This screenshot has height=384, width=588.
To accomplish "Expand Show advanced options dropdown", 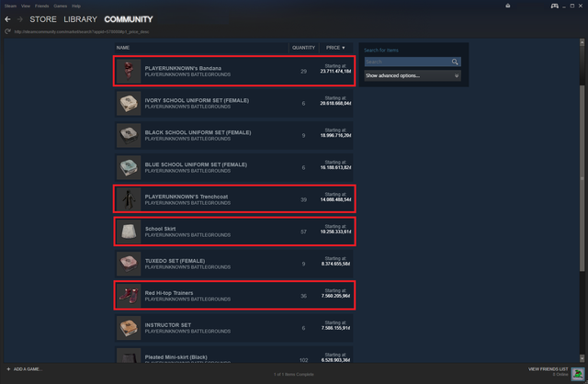I will coord(413,75).
